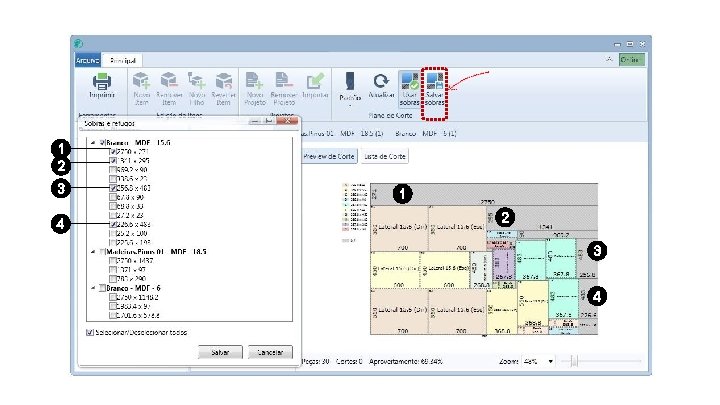Click the zoom slider handle
Viewport: 720px width, 405px height.
pyautogui.click(x=574, y=361)
